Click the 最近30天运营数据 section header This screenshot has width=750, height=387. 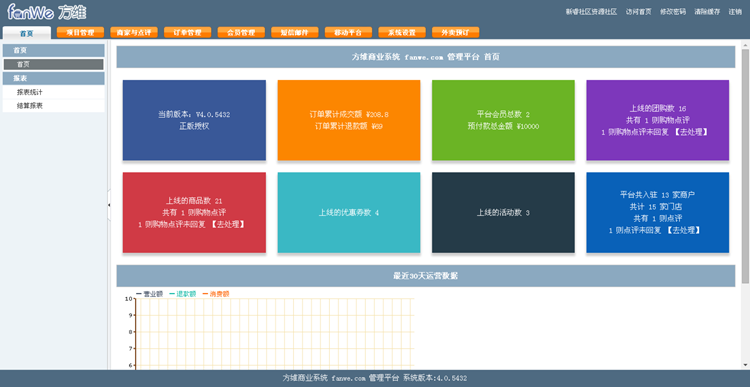[426, 276]
